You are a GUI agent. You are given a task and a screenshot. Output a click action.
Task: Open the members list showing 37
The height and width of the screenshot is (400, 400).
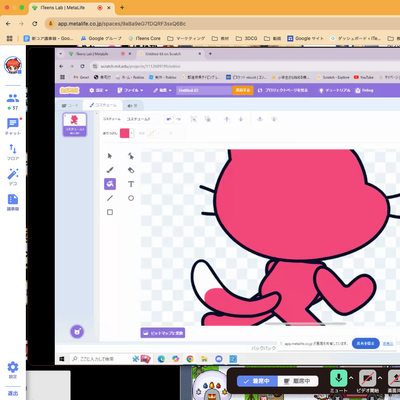(13, 102)
